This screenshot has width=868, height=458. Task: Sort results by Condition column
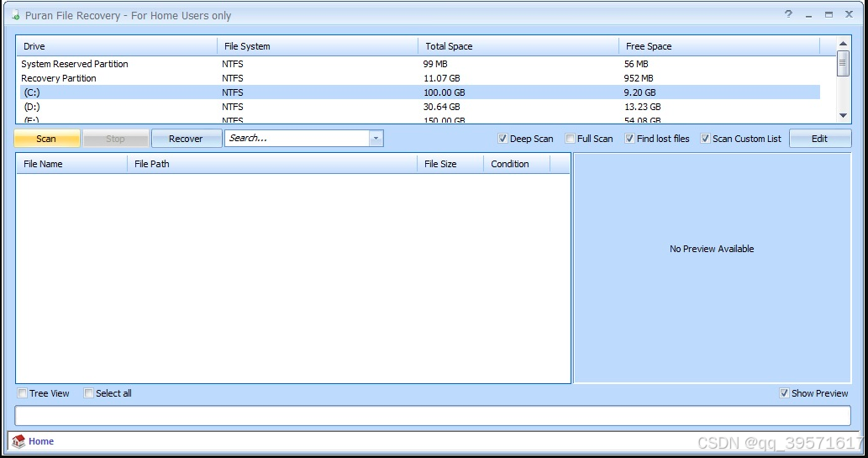[517, 164]
